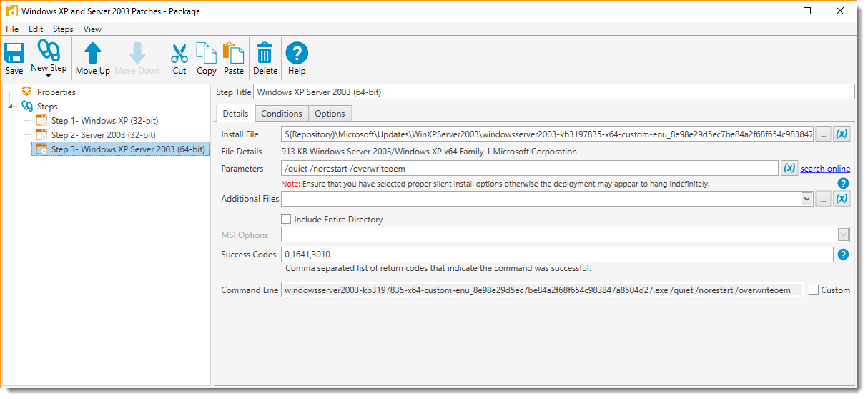Screen dimensions: 868x399
Task: Open the Additional Files dropdown arrow
Action: click(x=807, y=199)
